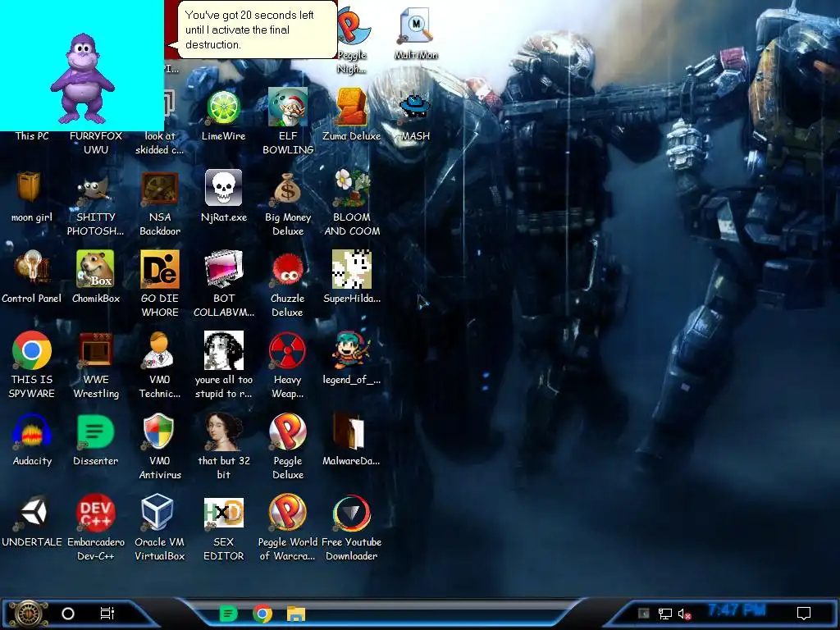Click the muted volume tray icon
The height and width of the screenshot is (630, 840).
[684, 614]
